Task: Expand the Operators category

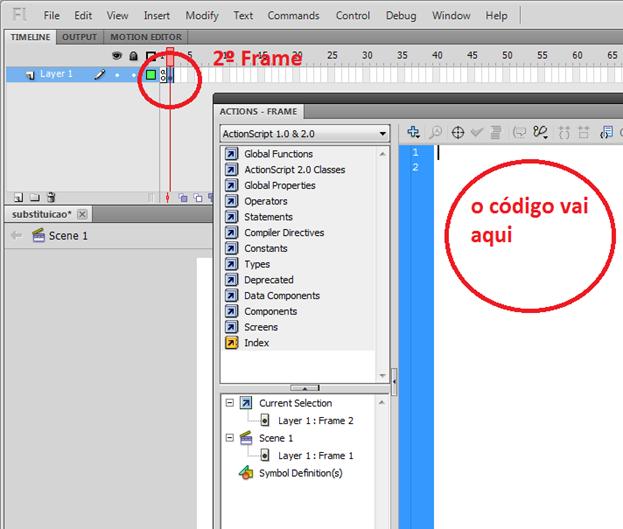Action: click(256, 201)
